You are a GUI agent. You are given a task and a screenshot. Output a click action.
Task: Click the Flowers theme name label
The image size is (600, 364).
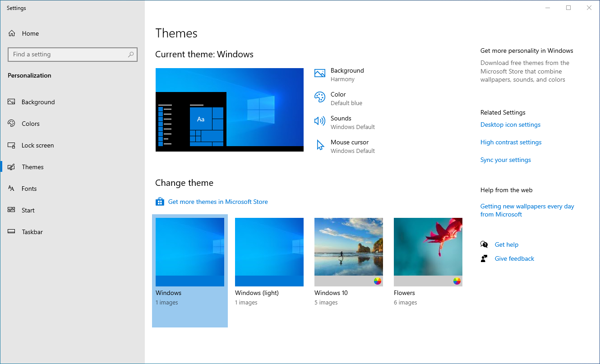pos(404,293)
